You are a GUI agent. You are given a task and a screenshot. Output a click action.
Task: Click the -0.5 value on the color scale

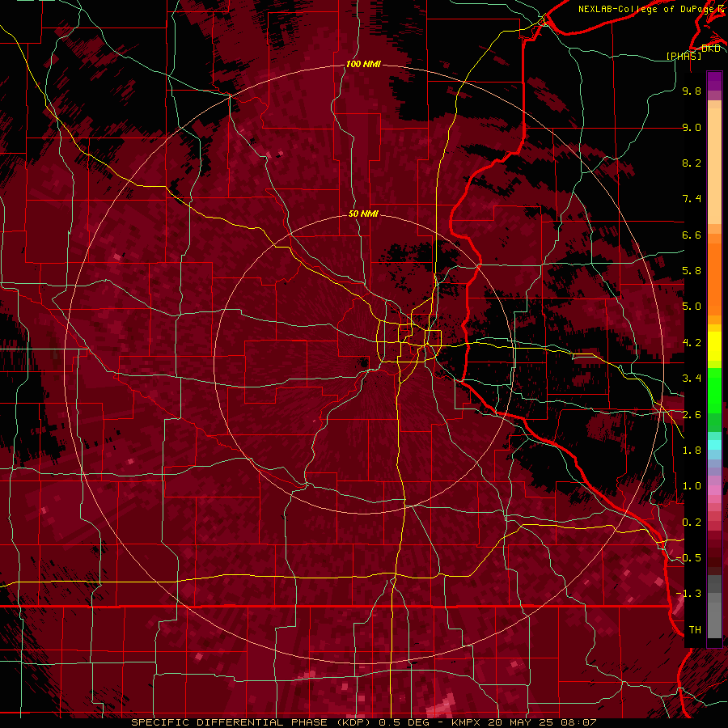coord(688,558)
